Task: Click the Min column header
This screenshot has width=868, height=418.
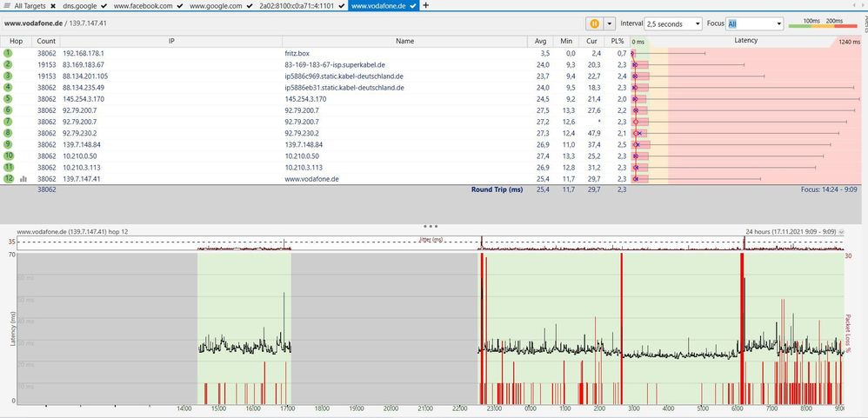Action: tap(565, 41)
